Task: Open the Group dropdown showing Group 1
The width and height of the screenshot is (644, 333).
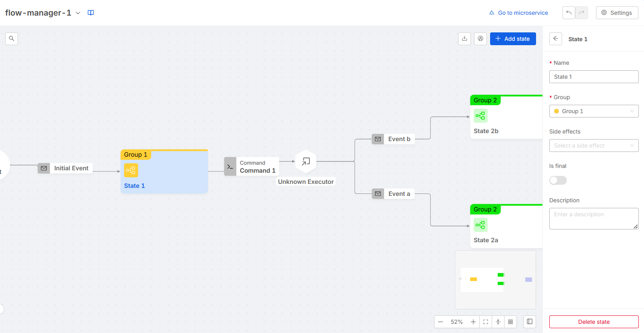Action: (594, 111)
